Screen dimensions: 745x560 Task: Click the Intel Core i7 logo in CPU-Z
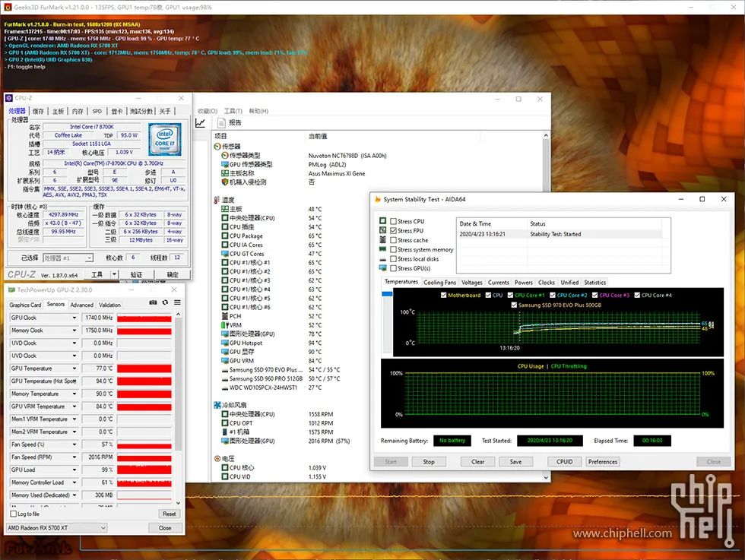click(x=164, y=139)
